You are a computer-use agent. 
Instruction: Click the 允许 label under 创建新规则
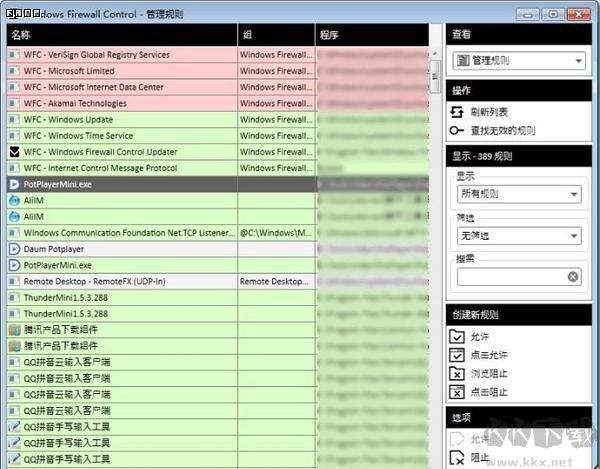point(479,337)
